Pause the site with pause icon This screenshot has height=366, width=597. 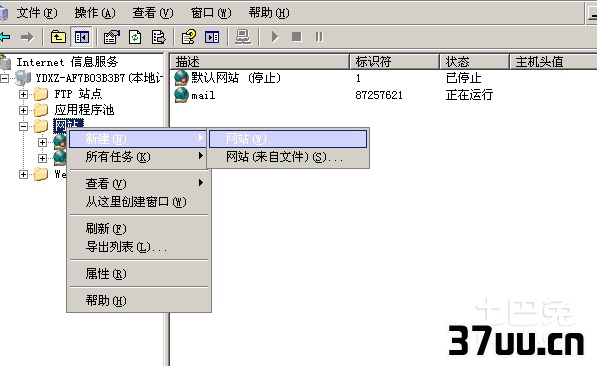coord(319,37)
